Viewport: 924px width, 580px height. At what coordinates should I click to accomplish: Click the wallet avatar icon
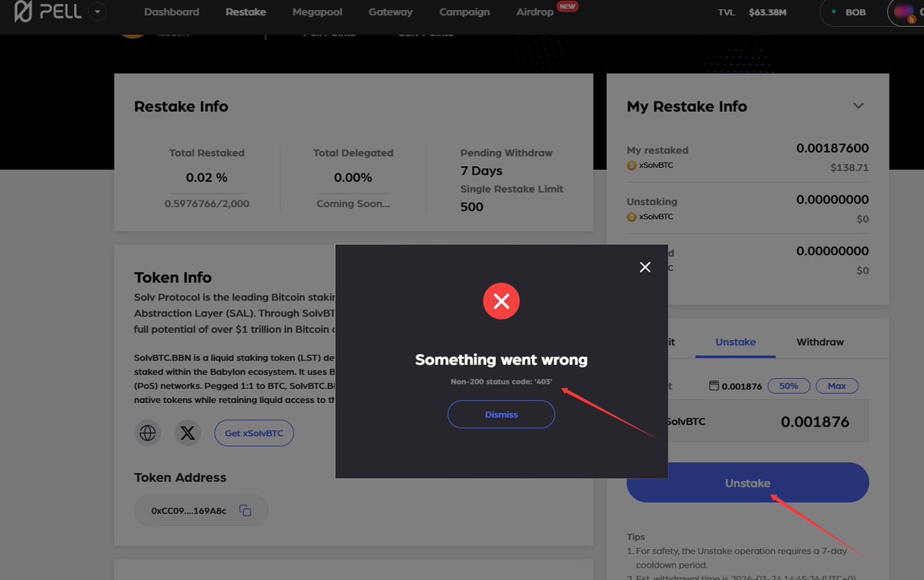(x=905, y=12)
